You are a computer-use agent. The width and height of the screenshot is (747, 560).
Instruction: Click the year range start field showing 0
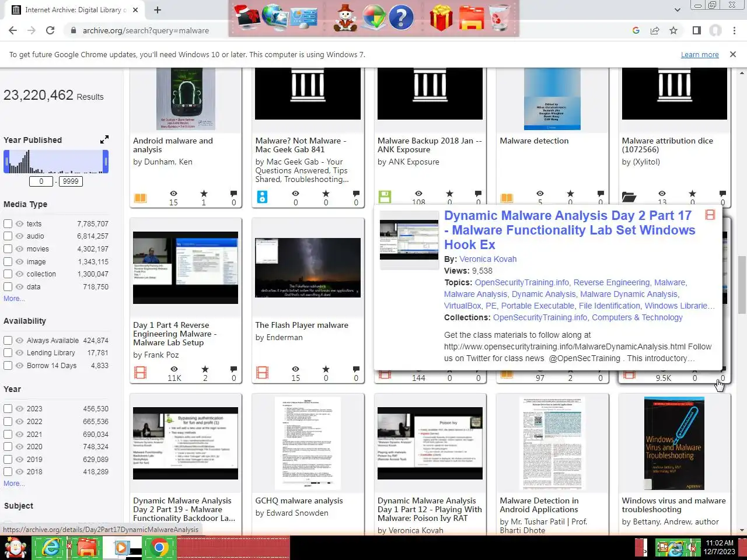pos(41,181)
